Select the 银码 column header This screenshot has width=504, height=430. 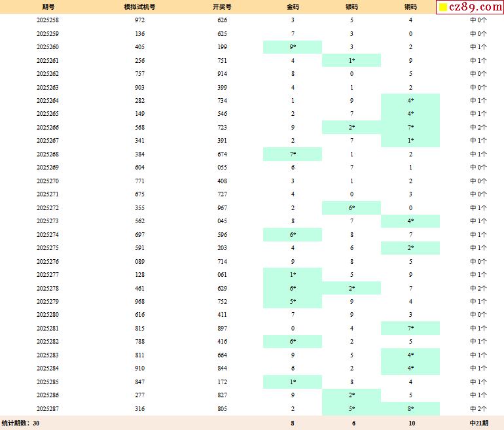click(351, 7)
